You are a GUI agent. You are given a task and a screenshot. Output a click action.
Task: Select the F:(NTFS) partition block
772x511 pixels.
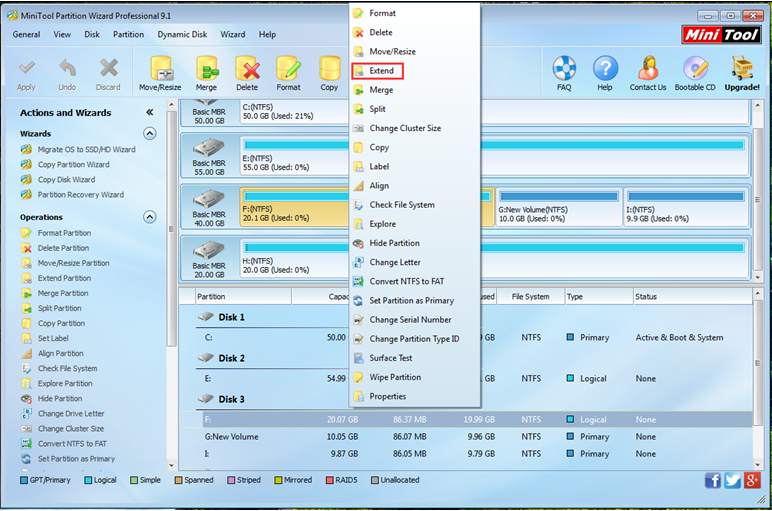pos(294,207)
